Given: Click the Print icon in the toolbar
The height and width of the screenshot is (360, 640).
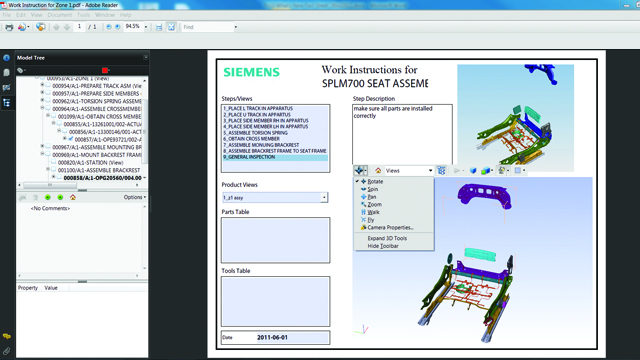Looking at the screenshot, I should (x=9, y=27).
